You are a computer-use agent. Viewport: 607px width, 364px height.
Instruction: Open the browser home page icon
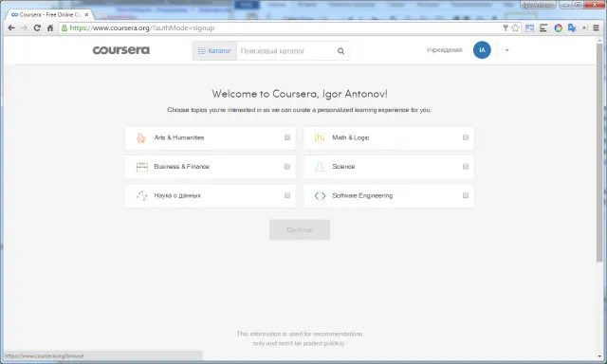click(x=50, y=27)
